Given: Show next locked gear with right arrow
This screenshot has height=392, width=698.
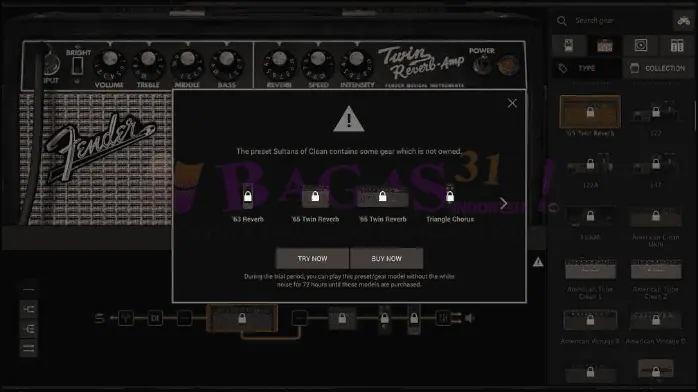Looking at the screenshot, I should pos(503,203).
